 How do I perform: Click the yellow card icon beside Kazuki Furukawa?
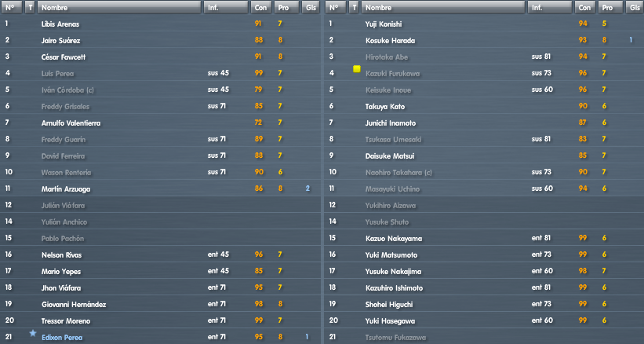356,69
